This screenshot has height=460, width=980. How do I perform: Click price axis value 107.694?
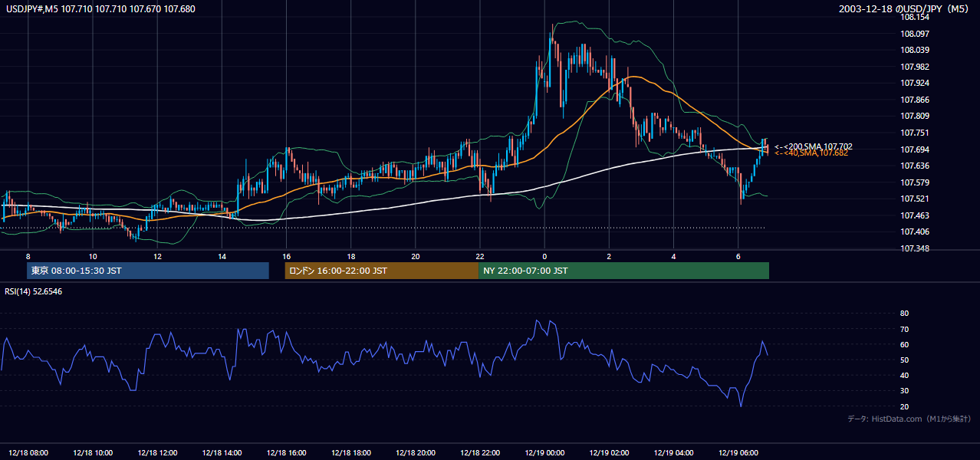coord(915,149)
